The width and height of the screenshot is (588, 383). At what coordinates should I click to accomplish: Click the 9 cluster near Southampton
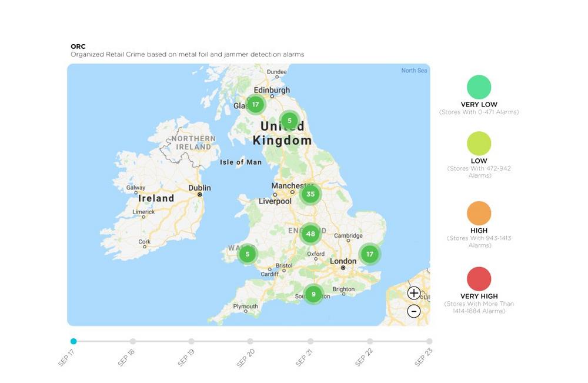[x=313, y=294]
